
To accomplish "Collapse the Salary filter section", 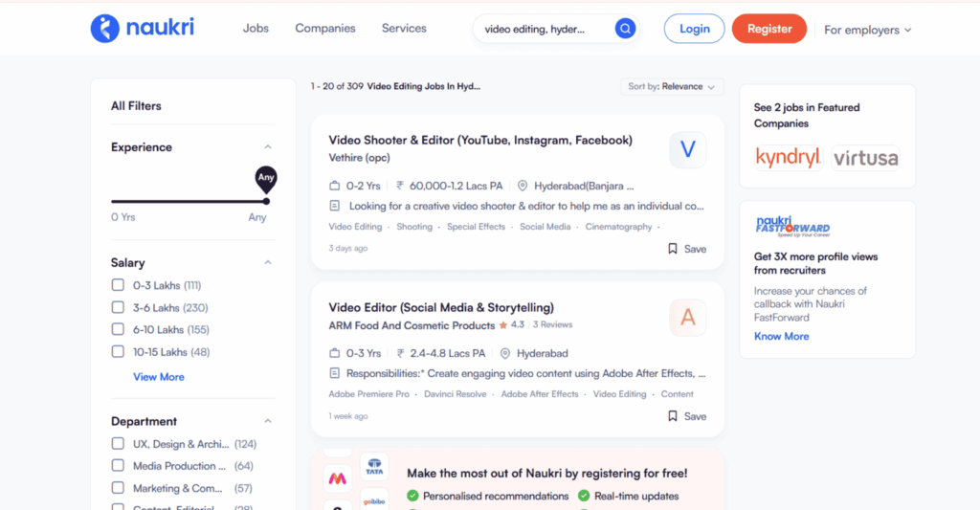I will pyautogui.click(x=268, y=262).
